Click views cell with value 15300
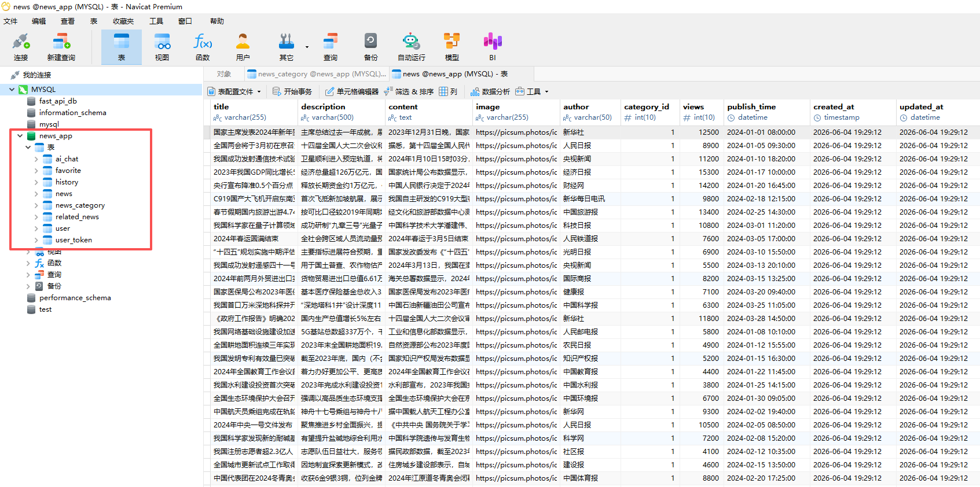The width and height of the screenshot is (980, 487). pos(702,172)
